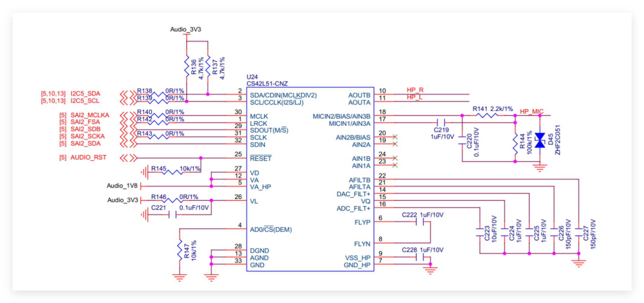Click the ground symbol at GND_HP output
This screenshot has height=303, width=644.
pos(430,271)
